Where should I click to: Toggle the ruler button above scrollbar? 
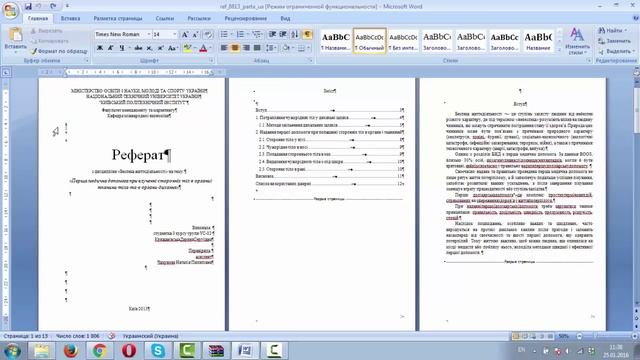tap(636, 72)
